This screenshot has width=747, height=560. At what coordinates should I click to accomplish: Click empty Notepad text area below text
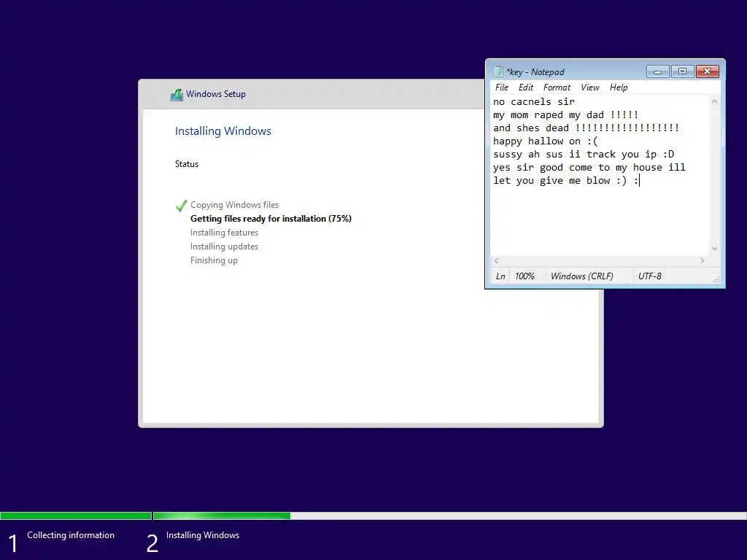tap(600, 222)
